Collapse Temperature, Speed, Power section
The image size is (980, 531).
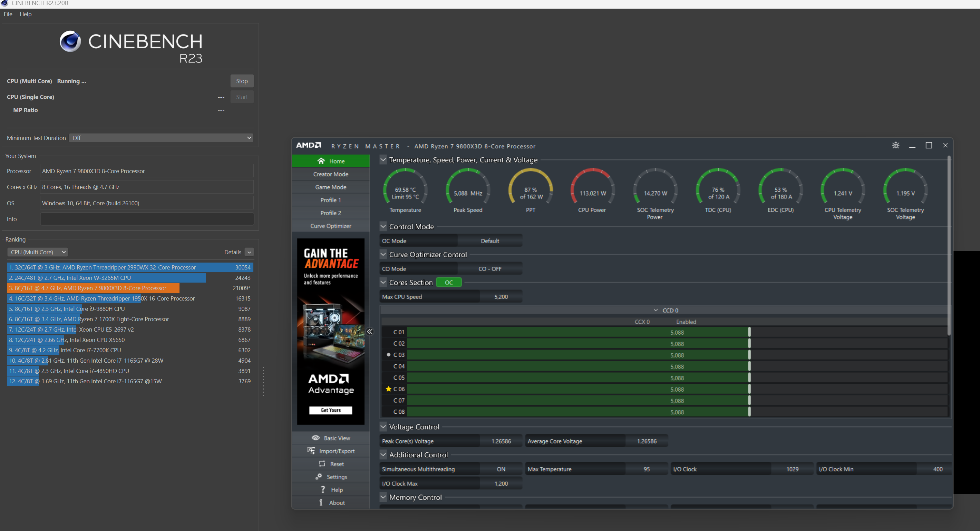383,159
